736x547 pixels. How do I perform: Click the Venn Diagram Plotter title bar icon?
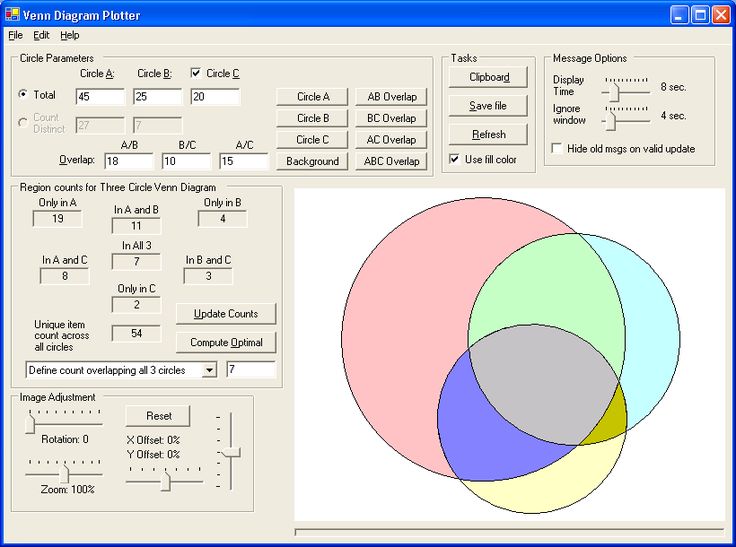tap(12, 15)
